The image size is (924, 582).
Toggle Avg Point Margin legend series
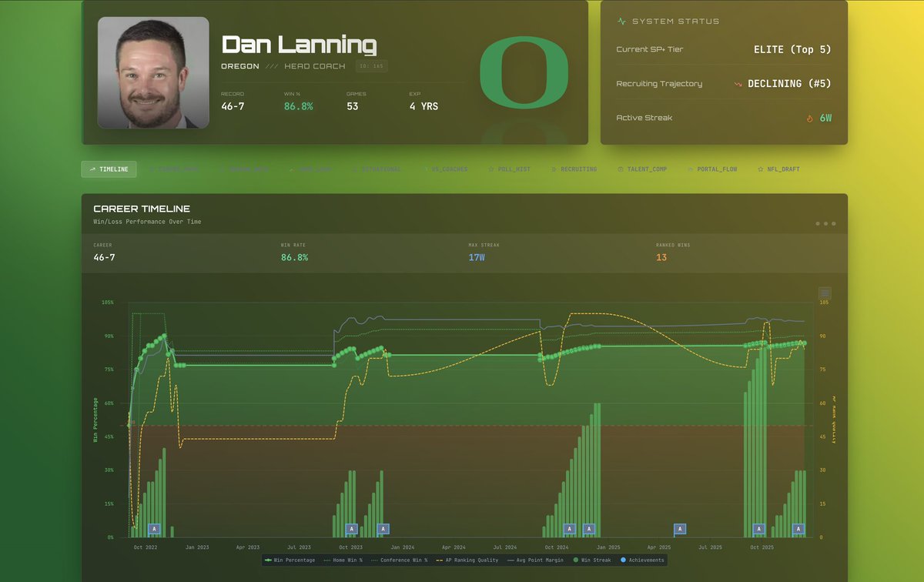(x=535, y=560)
